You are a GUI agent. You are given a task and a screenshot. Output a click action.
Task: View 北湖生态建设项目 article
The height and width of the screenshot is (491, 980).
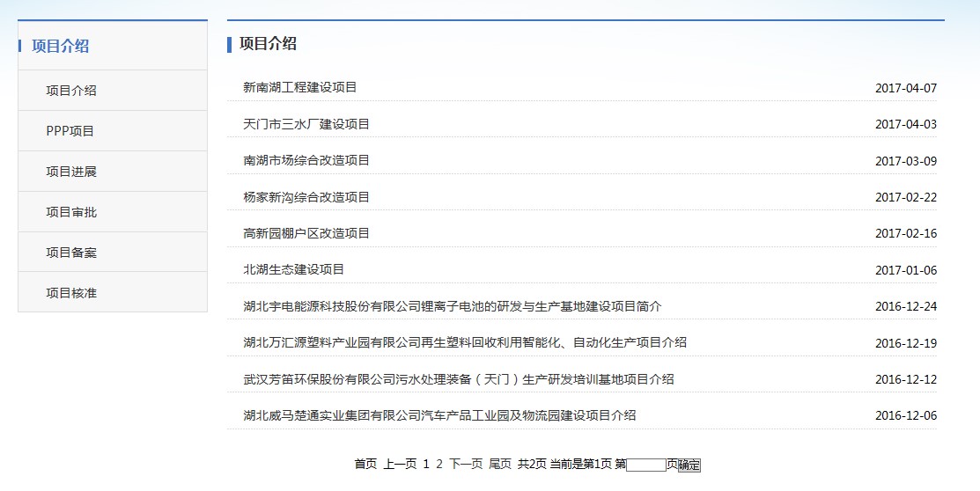pos(293,269)
